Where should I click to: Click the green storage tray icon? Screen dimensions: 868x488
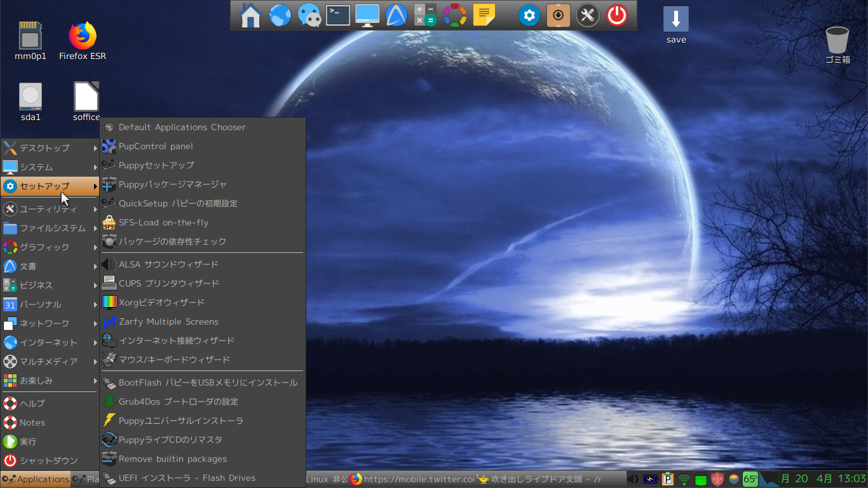[701, 480]
